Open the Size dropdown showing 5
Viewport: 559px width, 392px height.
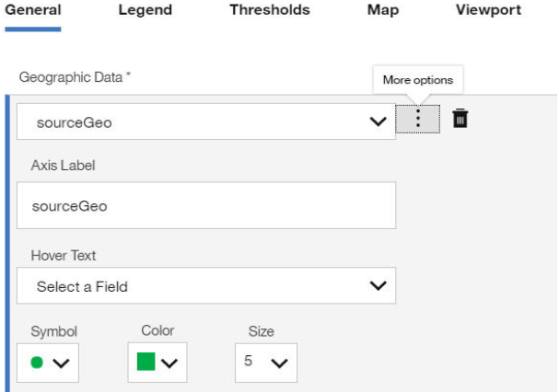click(x=265, y=363)
